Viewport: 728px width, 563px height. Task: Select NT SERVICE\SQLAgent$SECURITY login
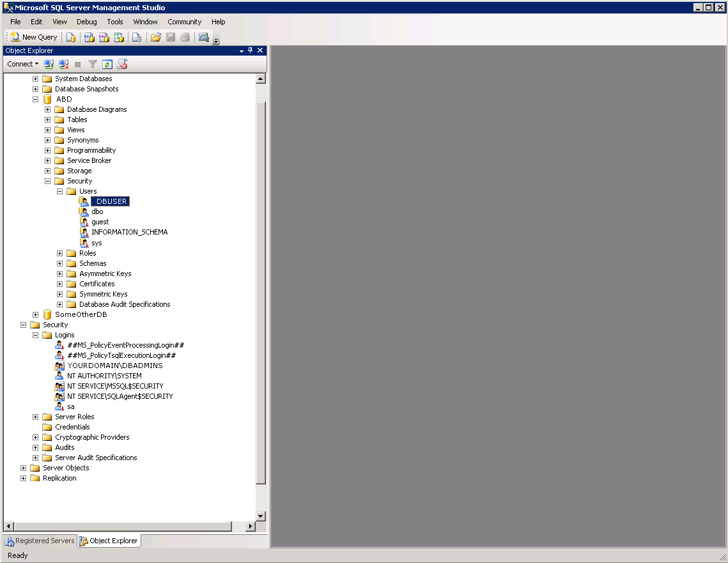click(x=120, y=396)
